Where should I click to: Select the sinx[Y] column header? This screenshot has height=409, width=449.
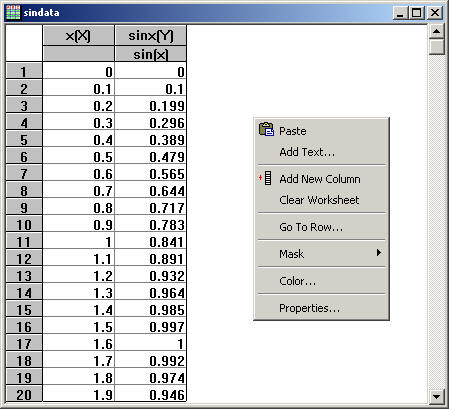coord(151,35)
